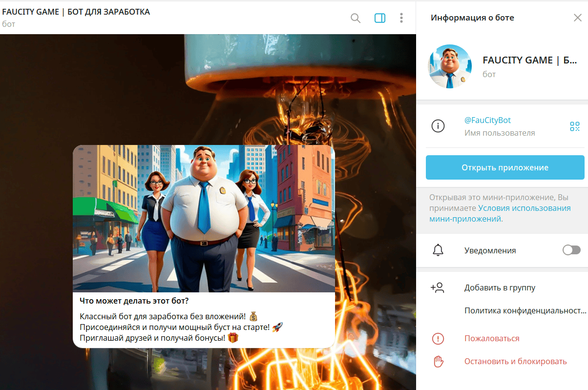This screenshot has width=588, height=390.
Task: Open 'Политика конфиденциальности' entry
Action: (525, 310)
